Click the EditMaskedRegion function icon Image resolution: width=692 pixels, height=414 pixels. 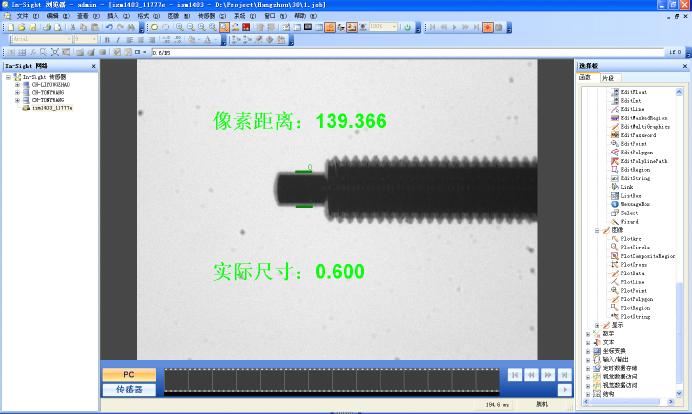pos(615,118)
